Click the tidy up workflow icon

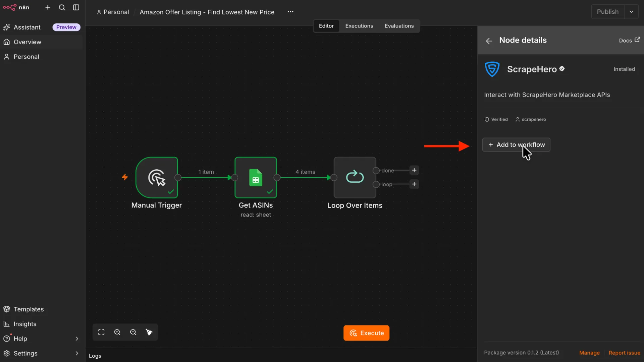pos(149,332)
